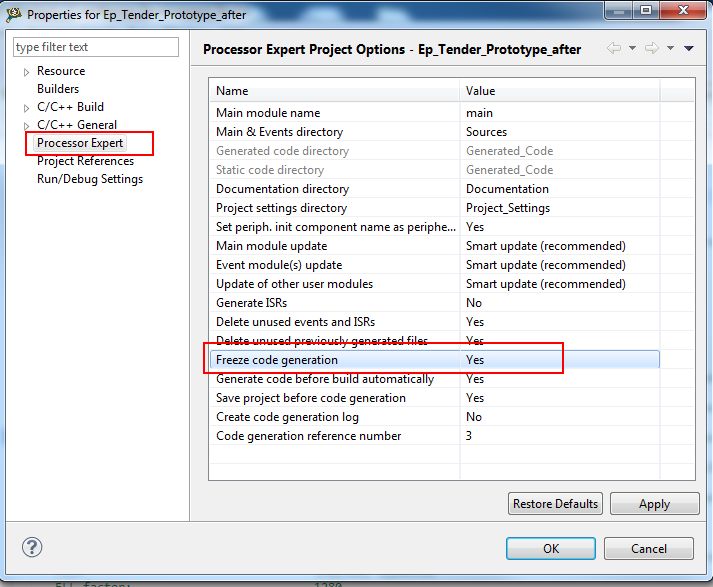Click the forward navigation arrow icon

651,49
